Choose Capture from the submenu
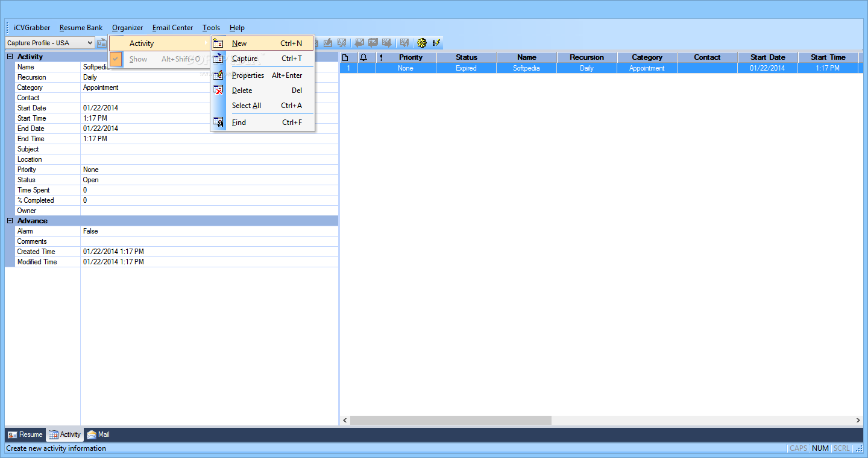The image size is (868, 458). pyautogui.click(x=263, y=59)
